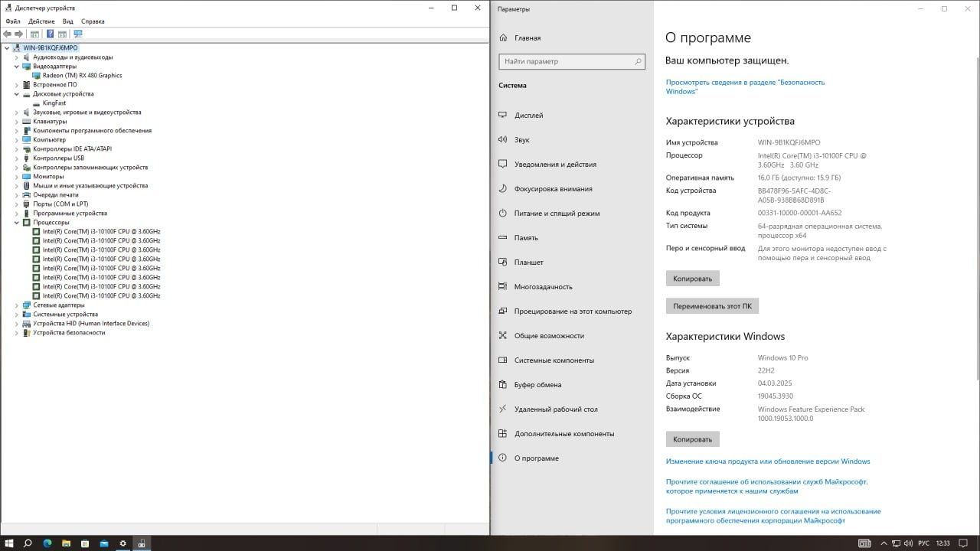Select the KingFast disk drive
The image size is (980, 551).
click(x=54, y=103)
